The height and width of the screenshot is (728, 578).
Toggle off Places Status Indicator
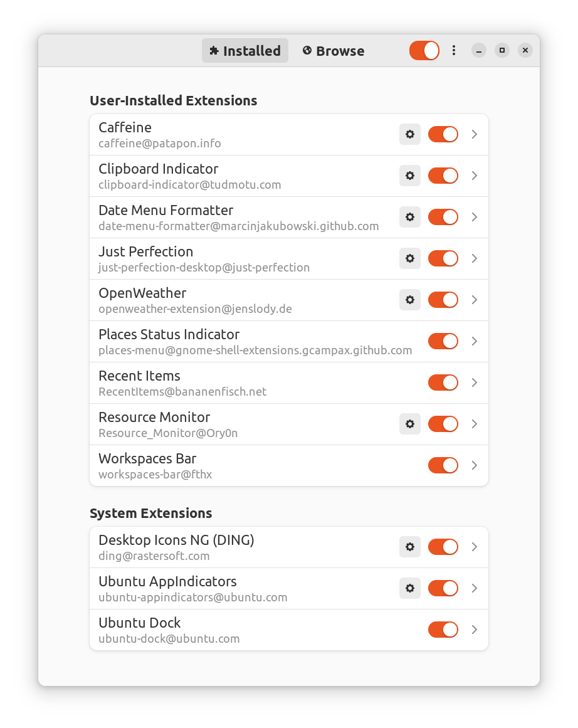pyautogui.click(x=443, y=341)
